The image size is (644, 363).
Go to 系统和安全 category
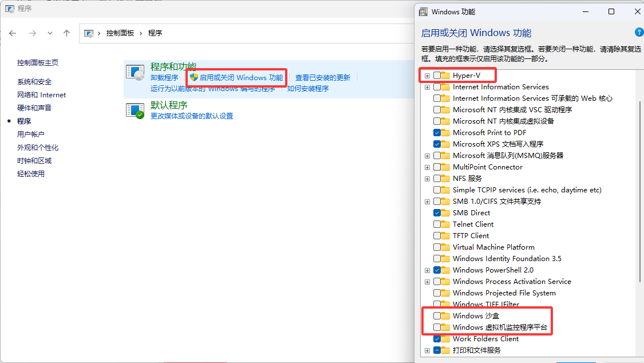pos(34,82)
